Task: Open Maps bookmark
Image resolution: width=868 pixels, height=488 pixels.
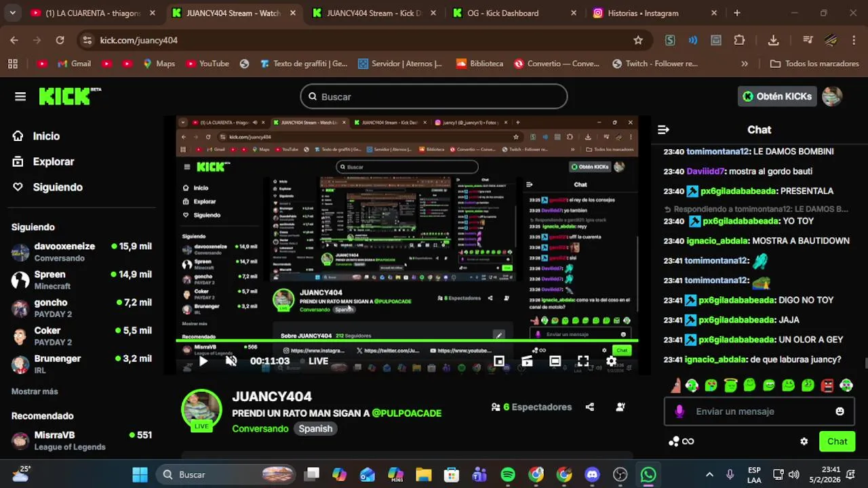Action: (x=159, y=64)
